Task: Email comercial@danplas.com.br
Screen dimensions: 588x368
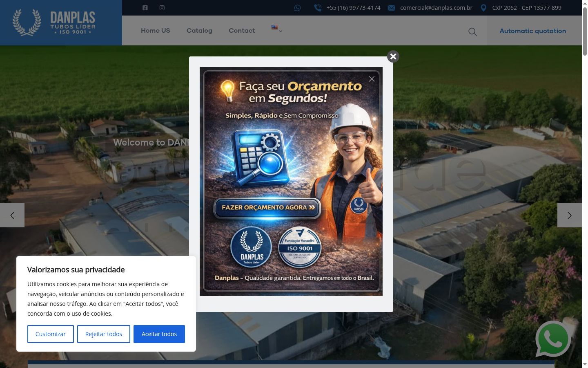Action: (436, 8)
